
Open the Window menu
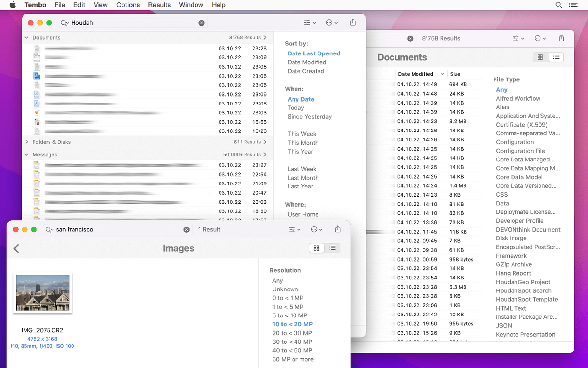coord(191,5)
